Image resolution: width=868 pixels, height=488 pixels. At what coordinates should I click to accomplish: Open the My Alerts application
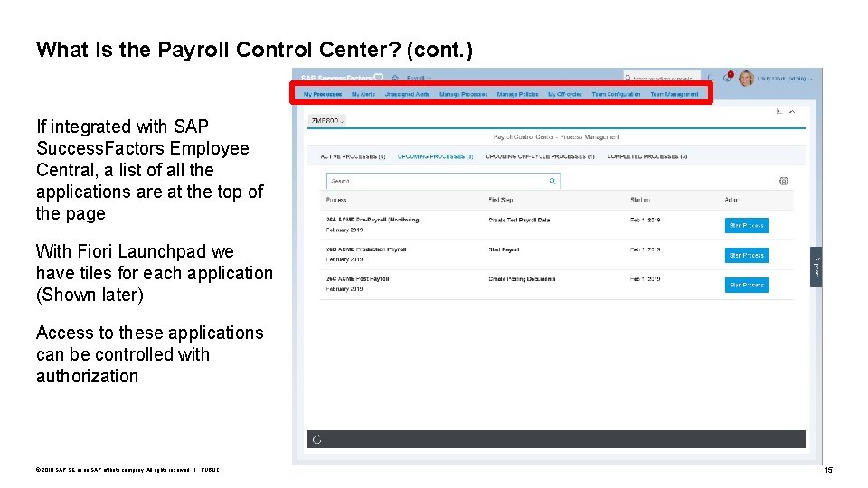[x=363, y=94]
